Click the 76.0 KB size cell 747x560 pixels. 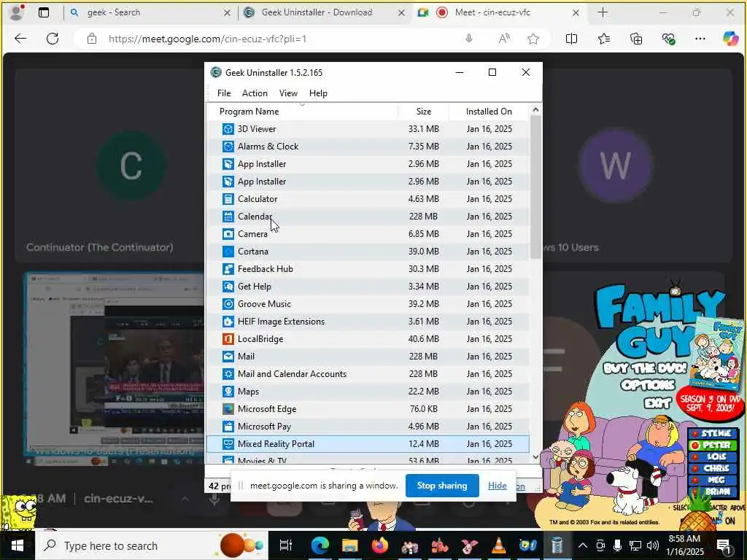point(424,409)
